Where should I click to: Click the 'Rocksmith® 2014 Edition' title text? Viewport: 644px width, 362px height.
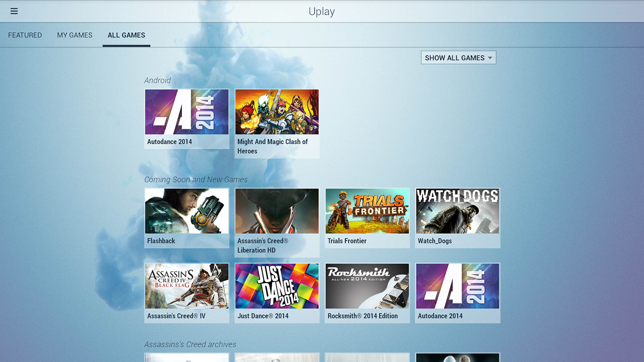363,316
